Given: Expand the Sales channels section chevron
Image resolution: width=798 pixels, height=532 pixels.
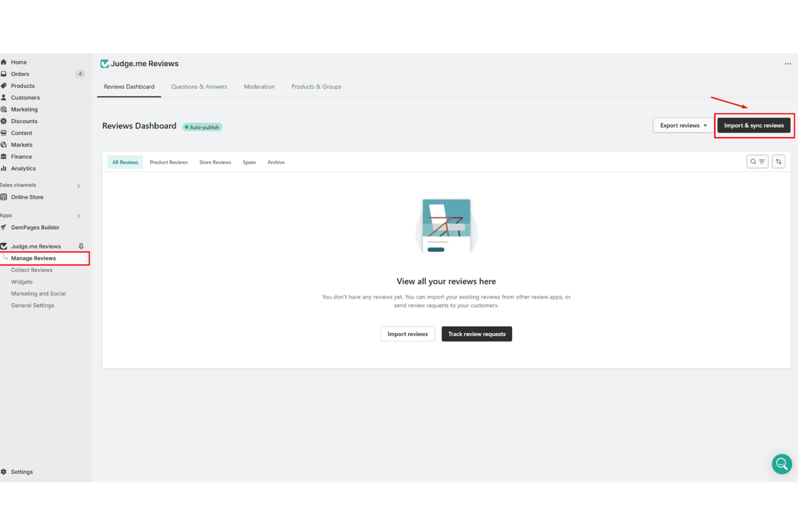Looking at the screenshot, I should 79,186.
